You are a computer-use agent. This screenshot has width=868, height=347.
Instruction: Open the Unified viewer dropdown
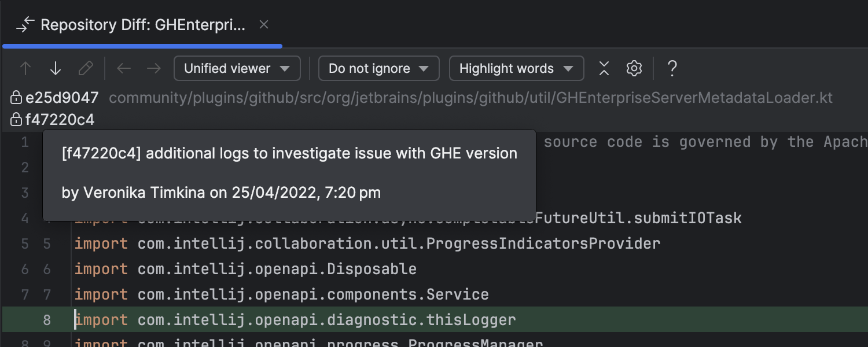click(237, 69)
